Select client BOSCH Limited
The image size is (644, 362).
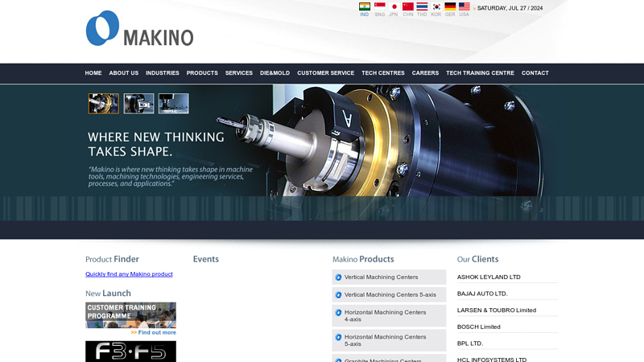click(478, 327)
